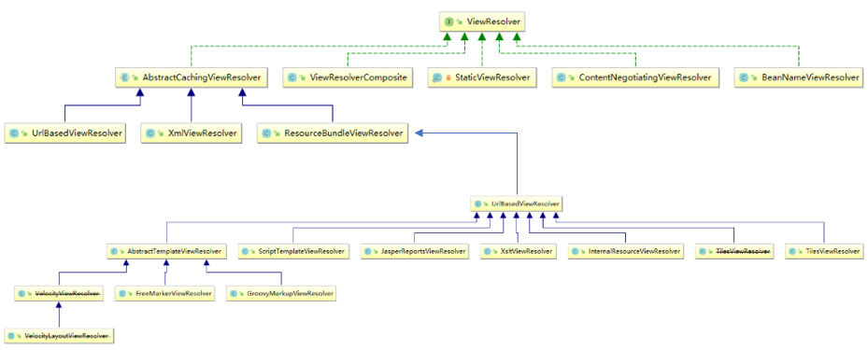Click the class icon on AbstractCachingViewResolver node
The height and width of the screenshot is (350, 868).
tap(124, 78)
